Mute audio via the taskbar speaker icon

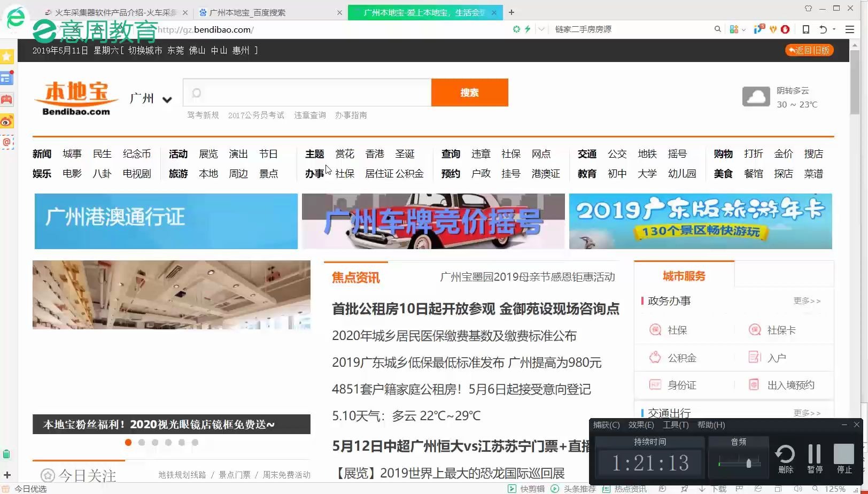click(797, 489)
